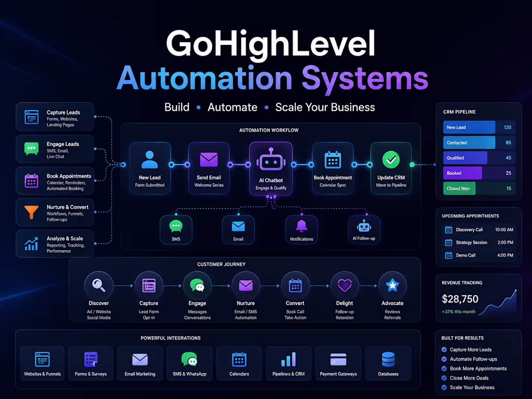Image resolution: width=532 pixels, height=399 pixels.
Task: Click the Qualified pipeline bar
Action: point(465,158)
